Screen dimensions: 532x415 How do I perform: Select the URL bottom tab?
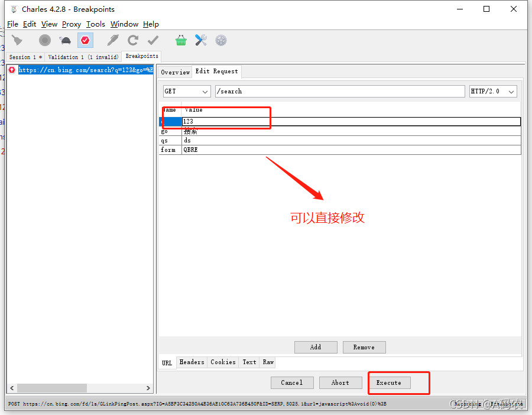click(167, 363)
